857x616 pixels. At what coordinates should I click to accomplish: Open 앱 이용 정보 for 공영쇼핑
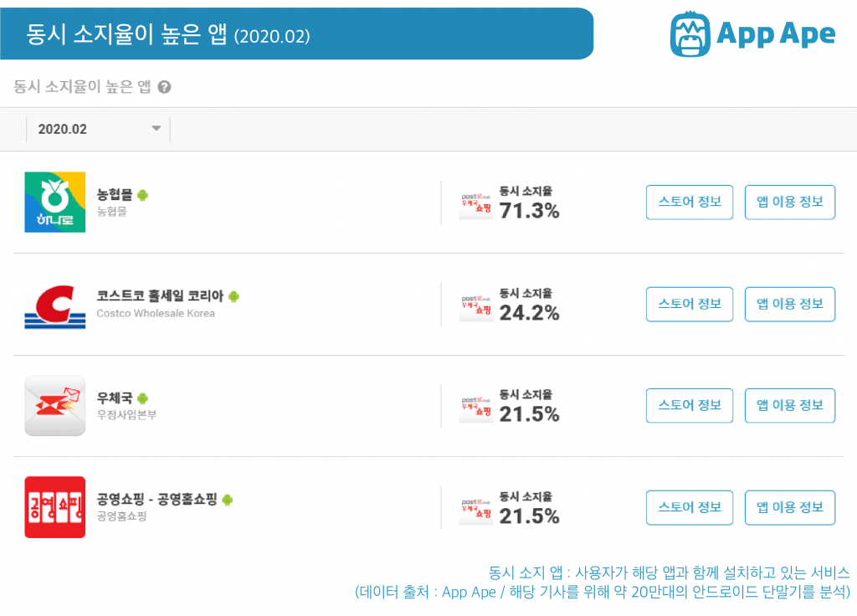tap(790, 507)
